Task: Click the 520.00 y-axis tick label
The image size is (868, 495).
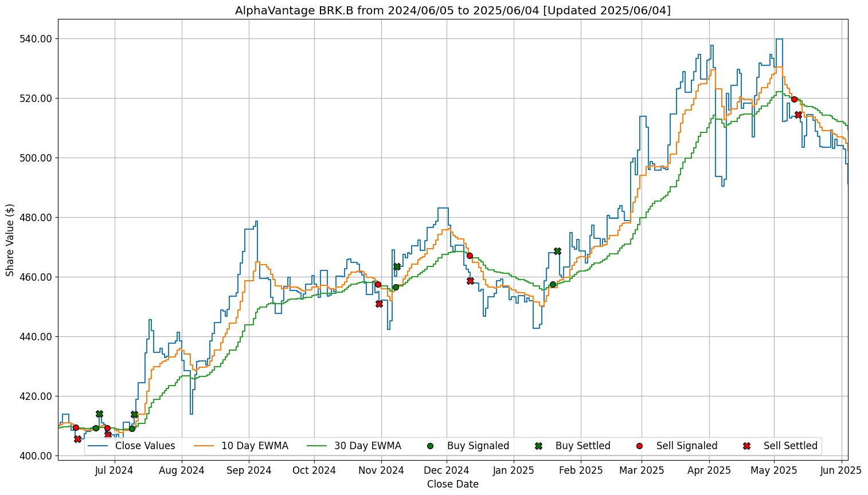Action: [37, 99]
